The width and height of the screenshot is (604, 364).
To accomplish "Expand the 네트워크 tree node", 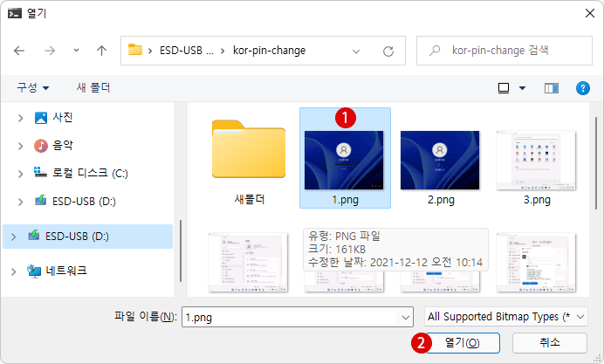I will click(13, 271).
